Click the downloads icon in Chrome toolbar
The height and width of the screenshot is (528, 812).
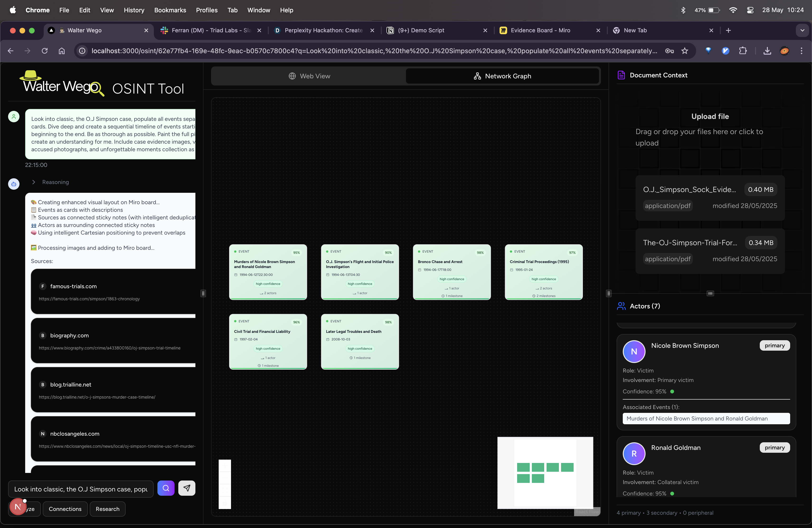[767, 51]
